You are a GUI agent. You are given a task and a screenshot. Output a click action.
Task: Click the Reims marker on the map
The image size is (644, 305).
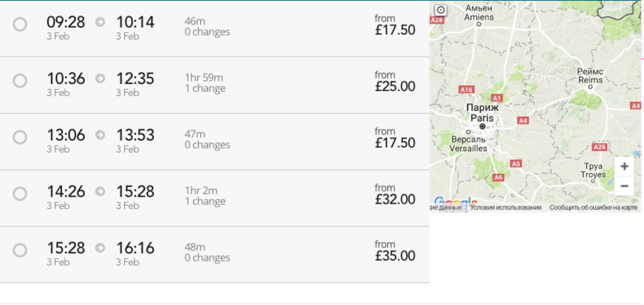pyautogui.click(x=590, y=86)
